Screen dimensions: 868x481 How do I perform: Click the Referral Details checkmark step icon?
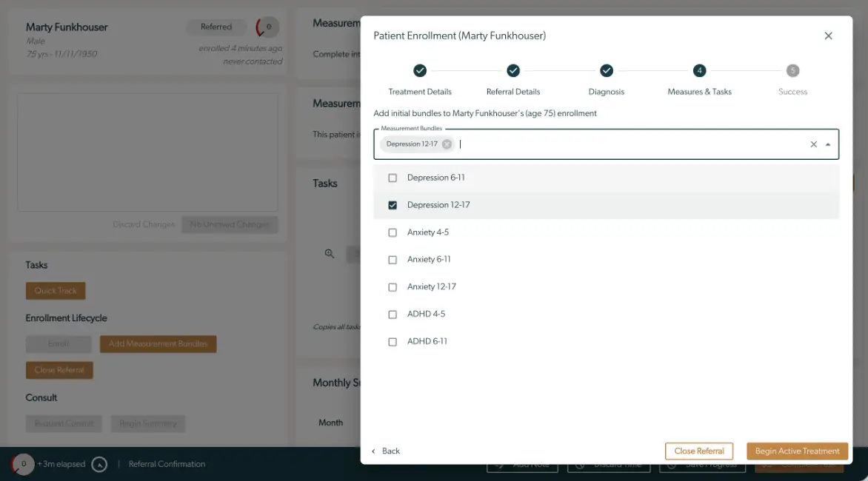(x=513, y=71)
